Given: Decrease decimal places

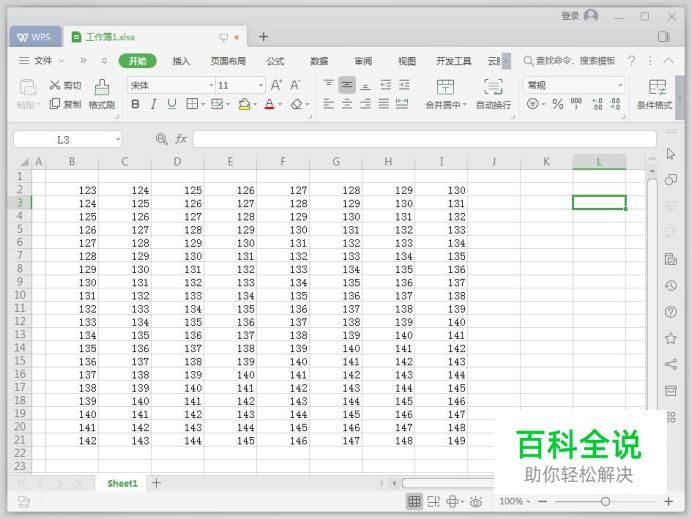Looking at the screenshot, I should click(x=615, y=104).
